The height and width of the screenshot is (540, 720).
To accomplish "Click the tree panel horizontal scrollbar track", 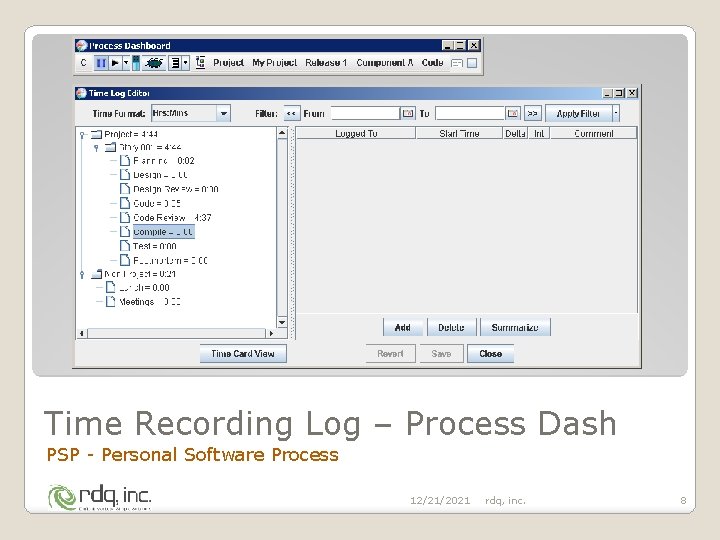I will (x=176, y=333).
